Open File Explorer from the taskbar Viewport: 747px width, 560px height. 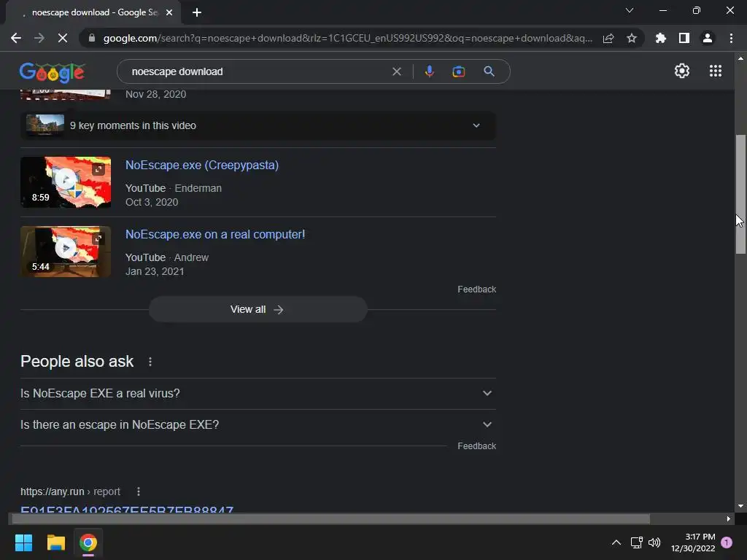(55, 542)
